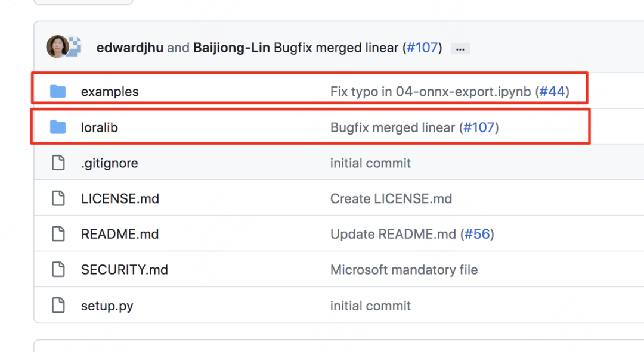Image resolution: width=644 pixels, height=352 pixels.
Task: Open the examples folder
Action: 110,92
